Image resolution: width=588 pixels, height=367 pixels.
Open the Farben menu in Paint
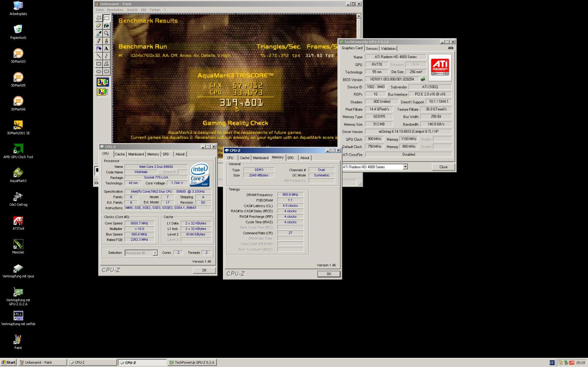coord(155,10)
